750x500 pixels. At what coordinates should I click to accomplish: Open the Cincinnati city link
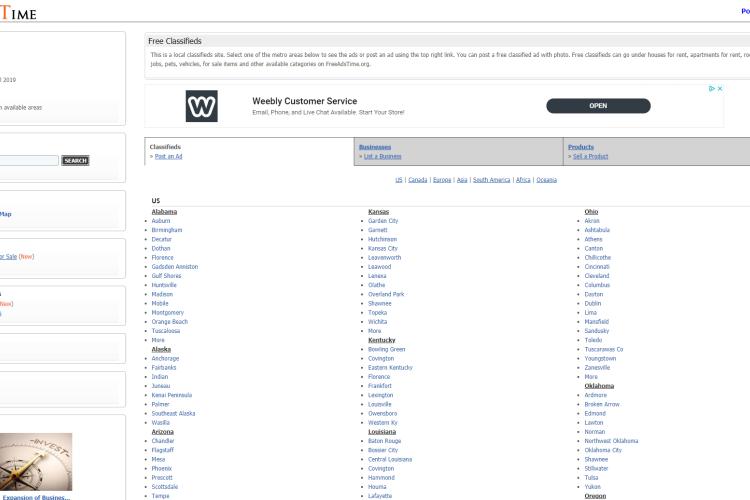click(x=597, y=267)
